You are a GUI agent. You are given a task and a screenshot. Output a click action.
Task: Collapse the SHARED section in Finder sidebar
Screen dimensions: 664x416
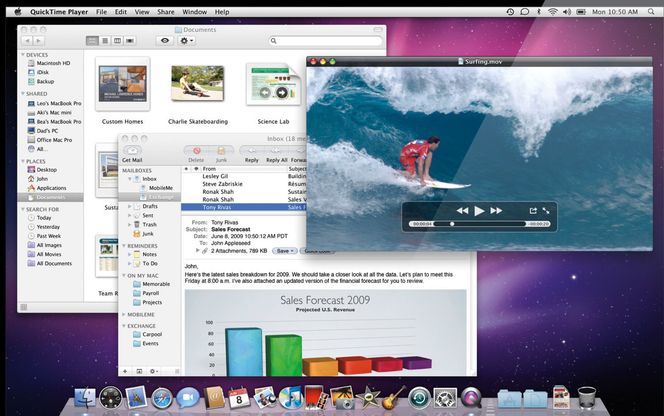(23, 93)
